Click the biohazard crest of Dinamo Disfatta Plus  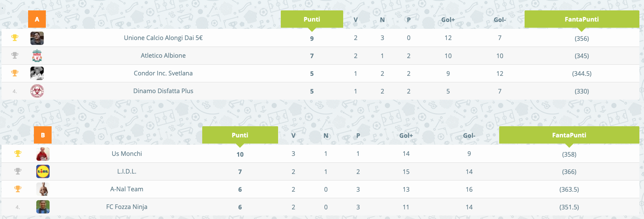[37, 91]
